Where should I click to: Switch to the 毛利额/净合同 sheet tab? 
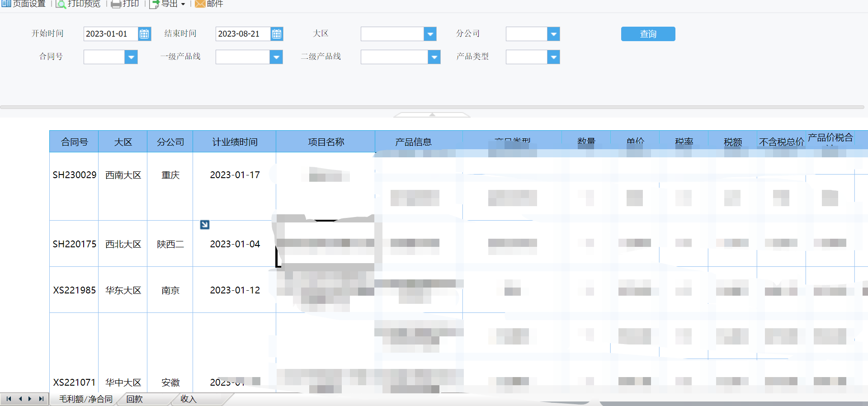point(86,399)
